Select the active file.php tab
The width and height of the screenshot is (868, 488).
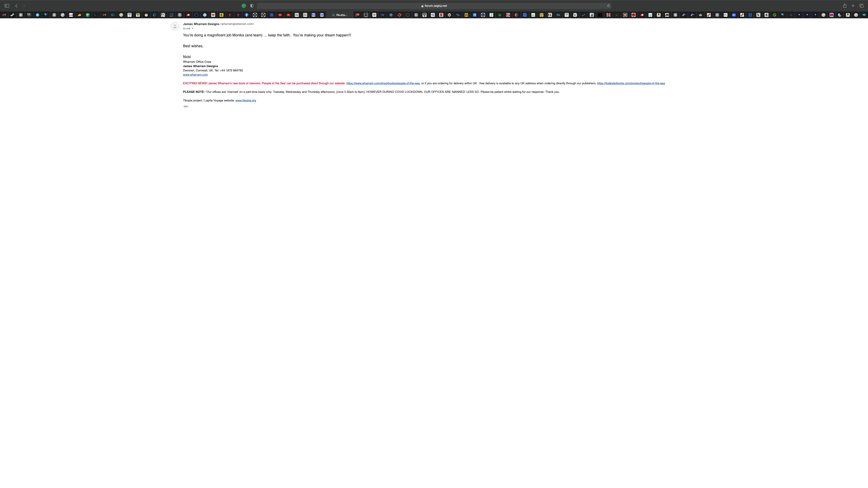click(340, 15)
